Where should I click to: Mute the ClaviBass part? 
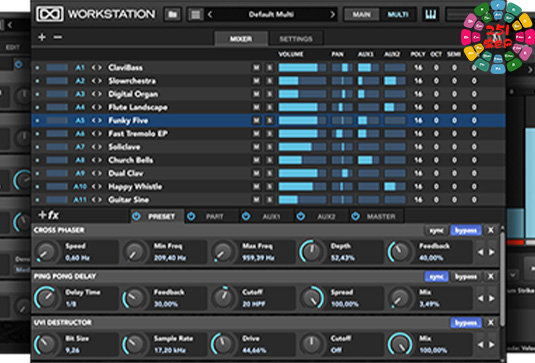click(x=256, y=68)
